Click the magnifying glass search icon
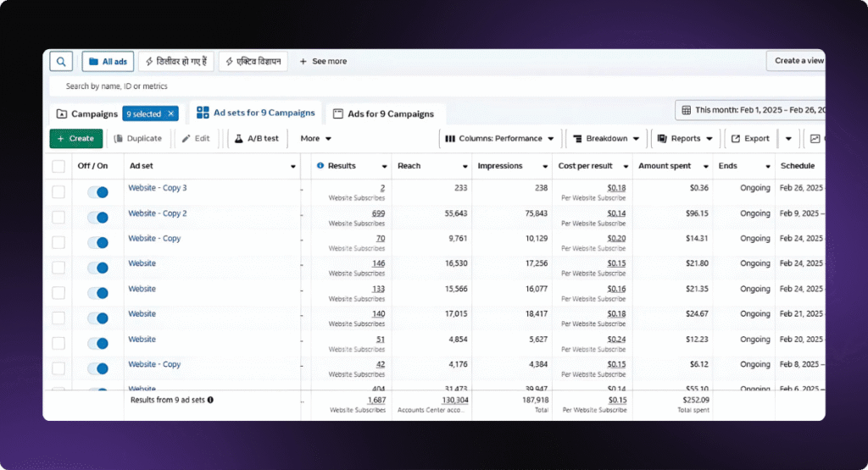The width and height of the screenshot is (868, 470). click(61, 61)
